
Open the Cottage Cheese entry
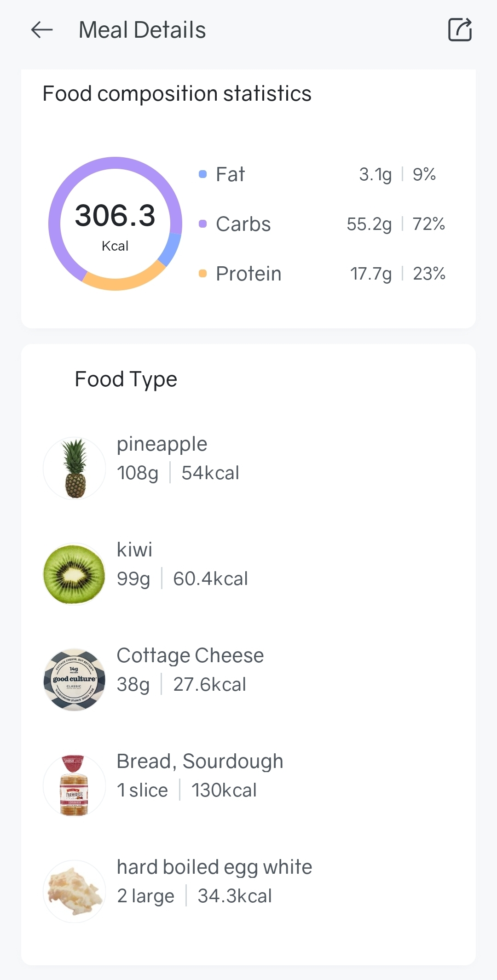click(x=190, y=656)
